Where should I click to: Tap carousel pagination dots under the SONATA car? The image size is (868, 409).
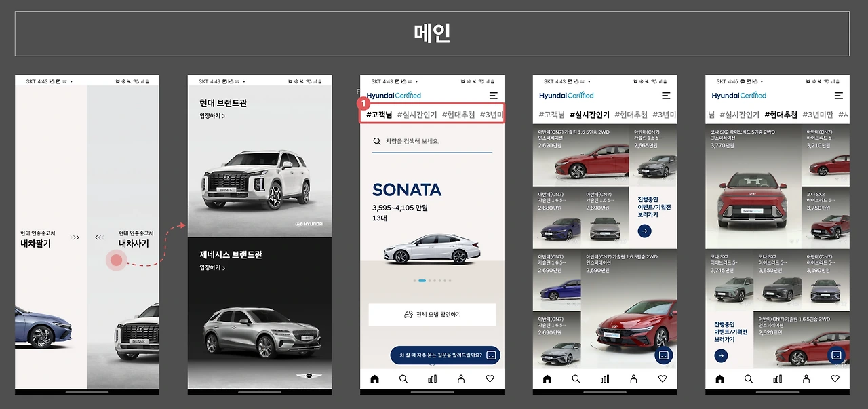432,280
